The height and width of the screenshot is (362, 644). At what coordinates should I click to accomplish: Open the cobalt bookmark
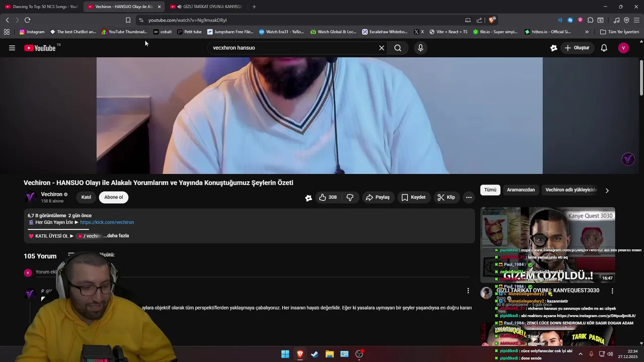[x=163, y=32]
